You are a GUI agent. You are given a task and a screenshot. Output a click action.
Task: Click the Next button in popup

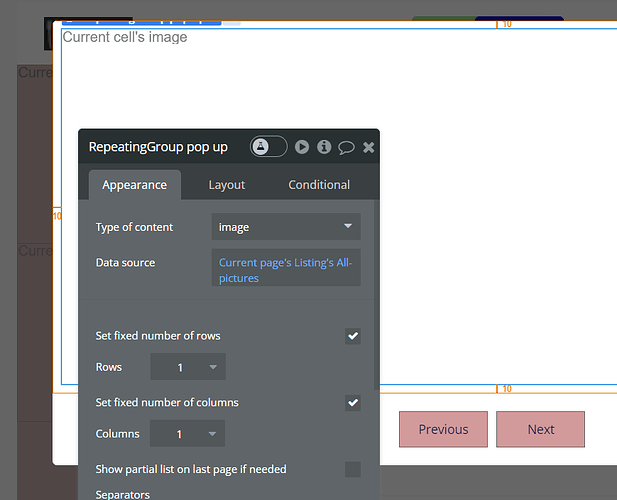(x=541, y=429)
